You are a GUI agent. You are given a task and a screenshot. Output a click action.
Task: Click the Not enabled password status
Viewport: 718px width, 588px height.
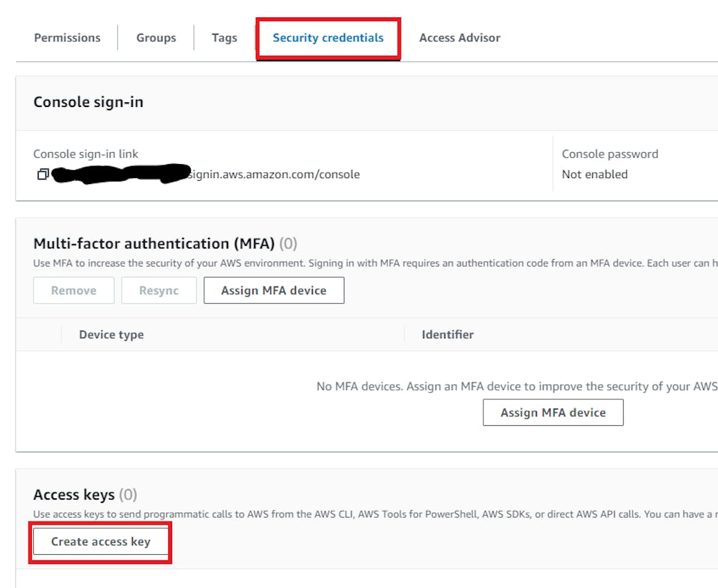594,174
